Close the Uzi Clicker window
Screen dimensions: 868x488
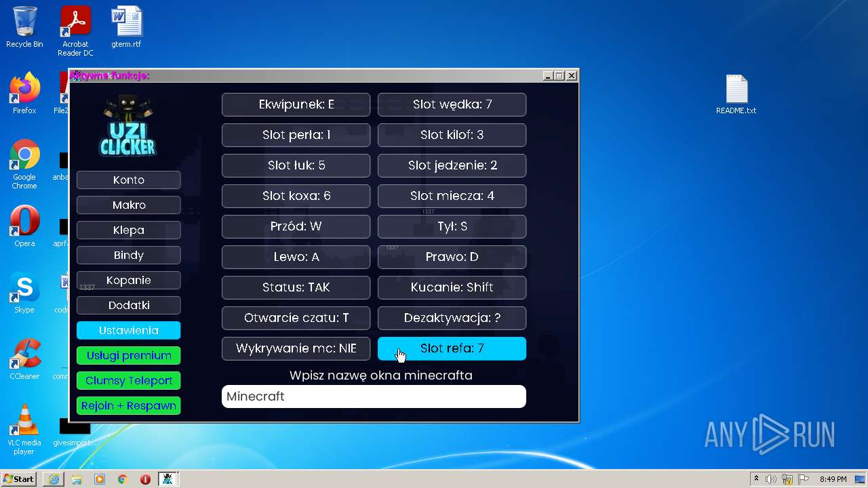572,76
